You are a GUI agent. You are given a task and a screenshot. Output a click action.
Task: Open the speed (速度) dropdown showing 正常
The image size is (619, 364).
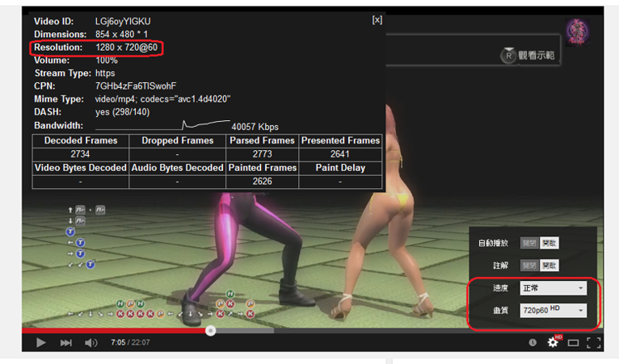(553, 288)
